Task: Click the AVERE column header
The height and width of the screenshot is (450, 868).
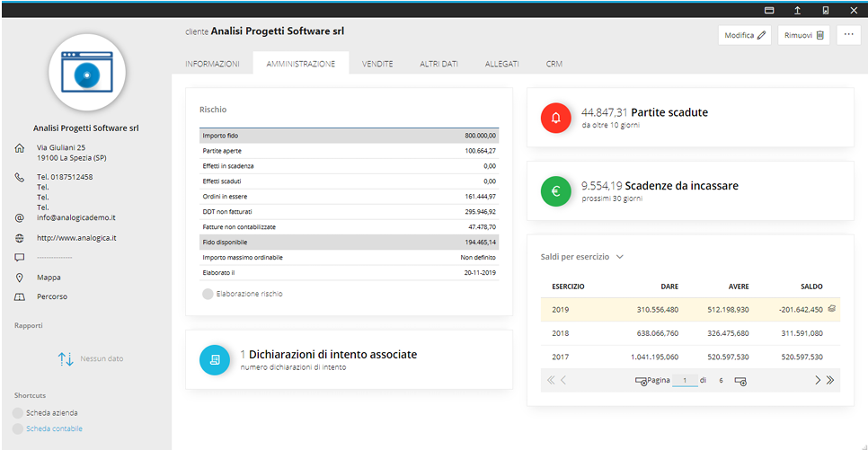Action: (x=739, y=287)
